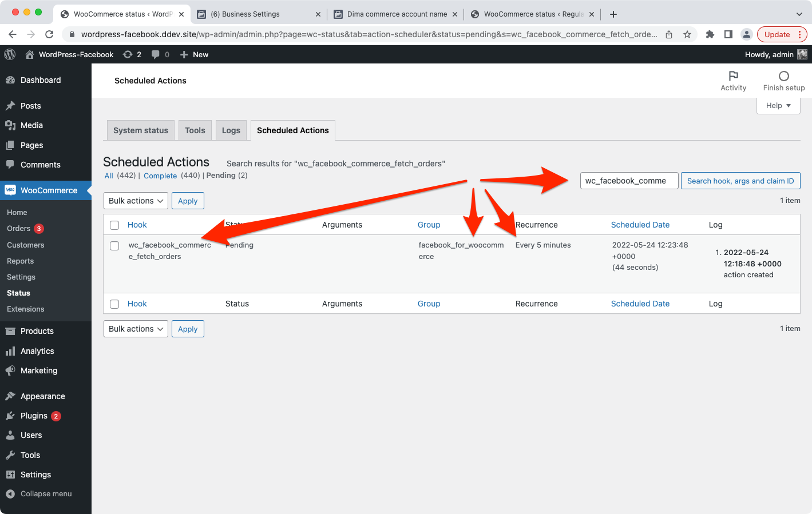Open Plugins showing 2 updates
This screenshot has height=514, width=812.
11,416
